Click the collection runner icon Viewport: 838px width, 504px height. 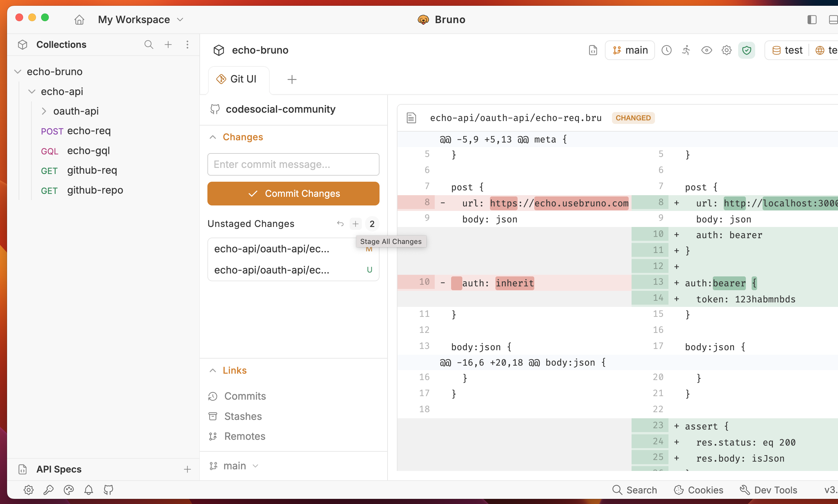(686, 50)
